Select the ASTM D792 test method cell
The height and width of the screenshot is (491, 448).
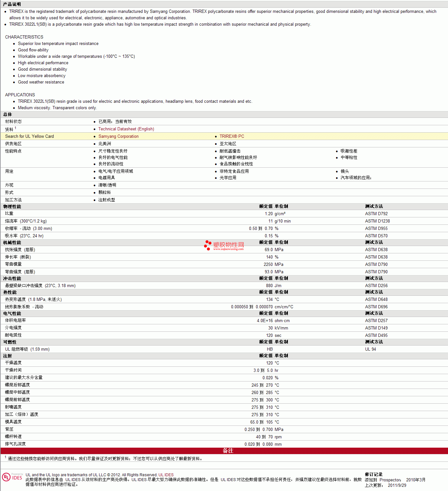click(376, 214)
